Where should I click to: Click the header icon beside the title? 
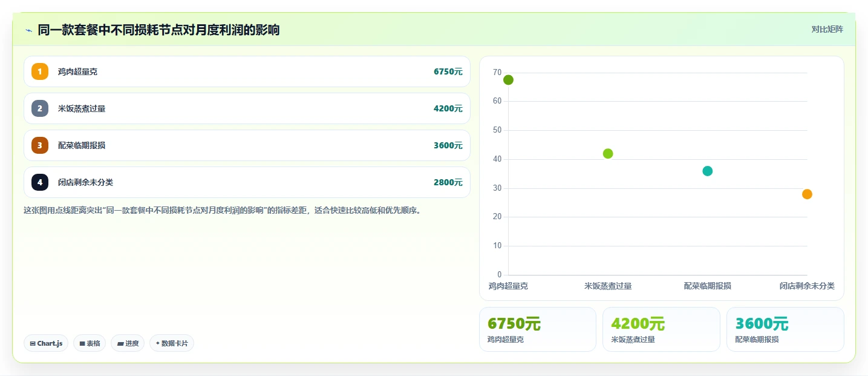point(28,30)
